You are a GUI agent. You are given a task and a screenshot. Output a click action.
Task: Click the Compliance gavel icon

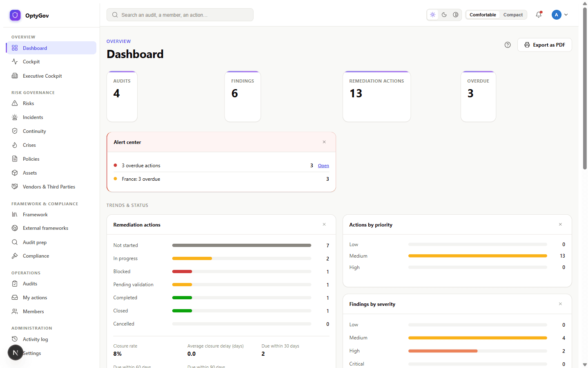click(15, 256)
